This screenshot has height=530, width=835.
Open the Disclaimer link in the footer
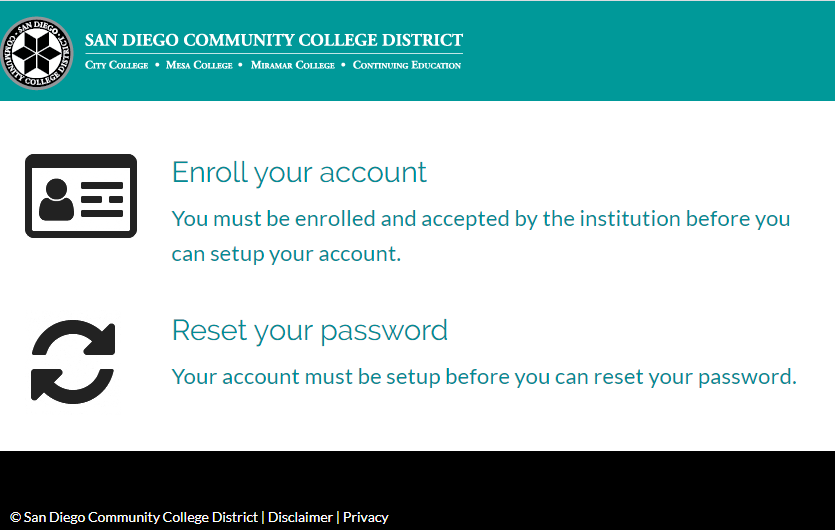coord(300,517)
